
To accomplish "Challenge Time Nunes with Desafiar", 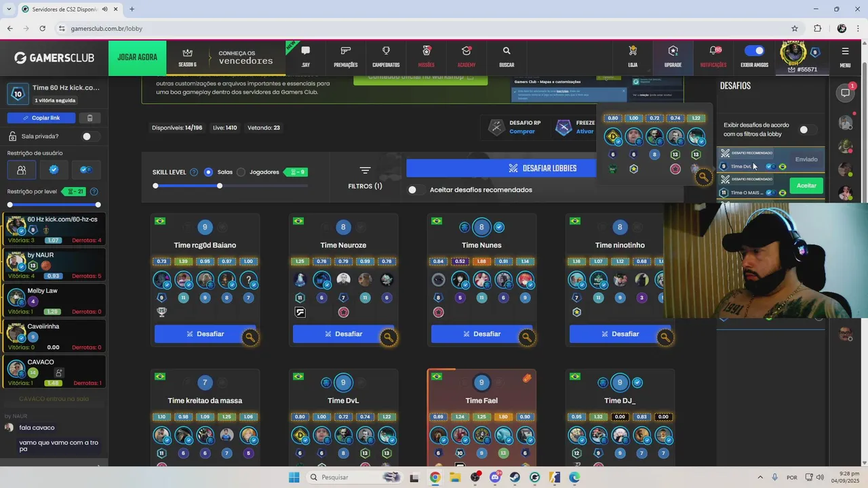I will [x=482, y=333].
